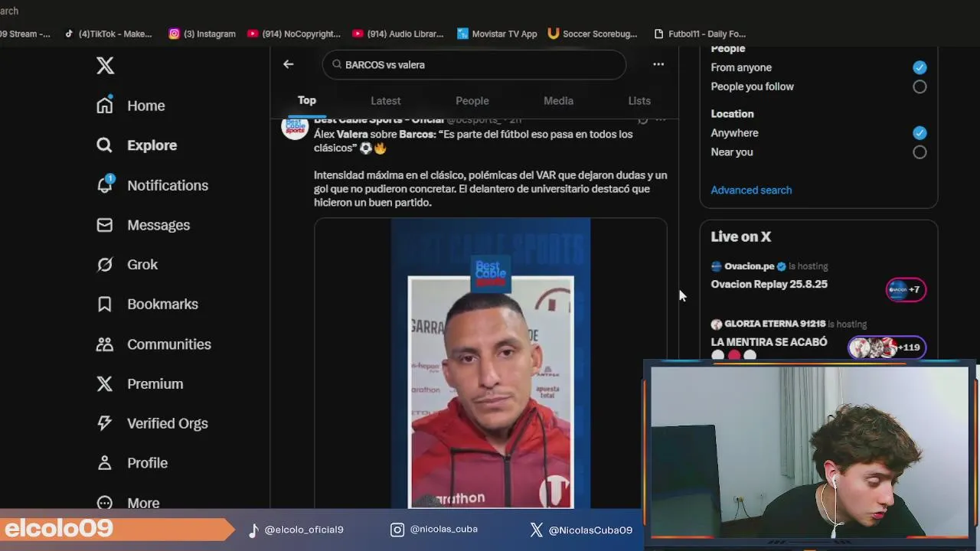Open Best Cable Sports profile avatar
The height and width of the screenshot is (551, 980).
(x=295, y=127)
